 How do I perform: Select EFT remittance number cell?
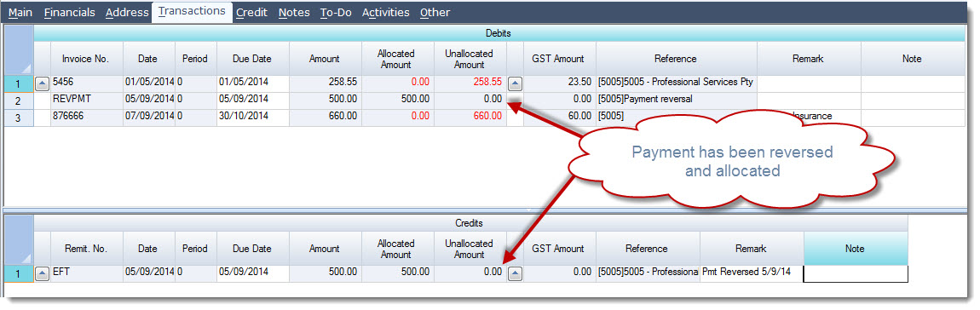coord(87,273)
